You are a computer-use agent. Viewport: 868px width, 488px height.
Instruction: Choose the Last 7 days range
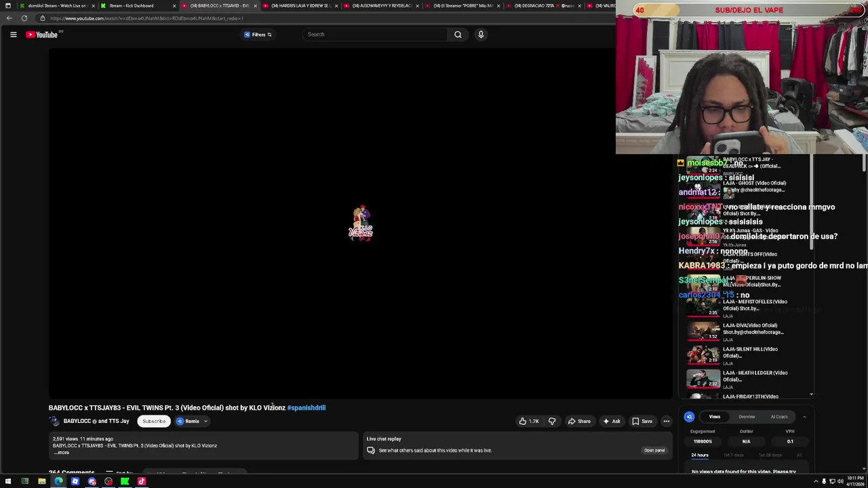(x=733, y=455)
